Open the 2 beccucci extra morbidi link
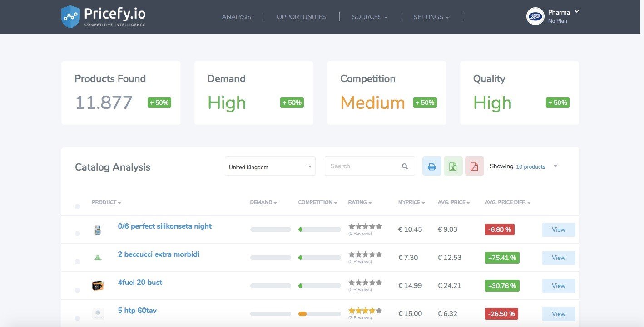644x327 pixels. click(x=159, y=254)
